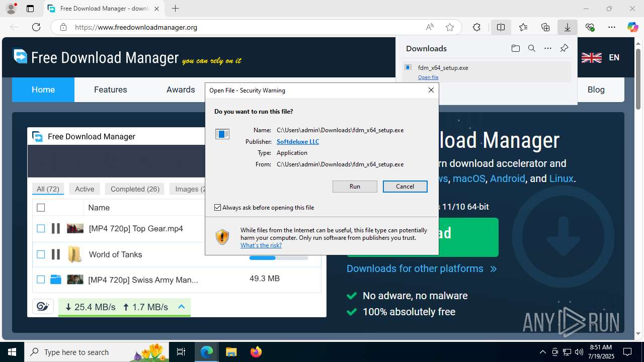The width and height of the screenshot is (644, 362).
Task: Click the Read aloud icon
Action: [x=430, y=27]
